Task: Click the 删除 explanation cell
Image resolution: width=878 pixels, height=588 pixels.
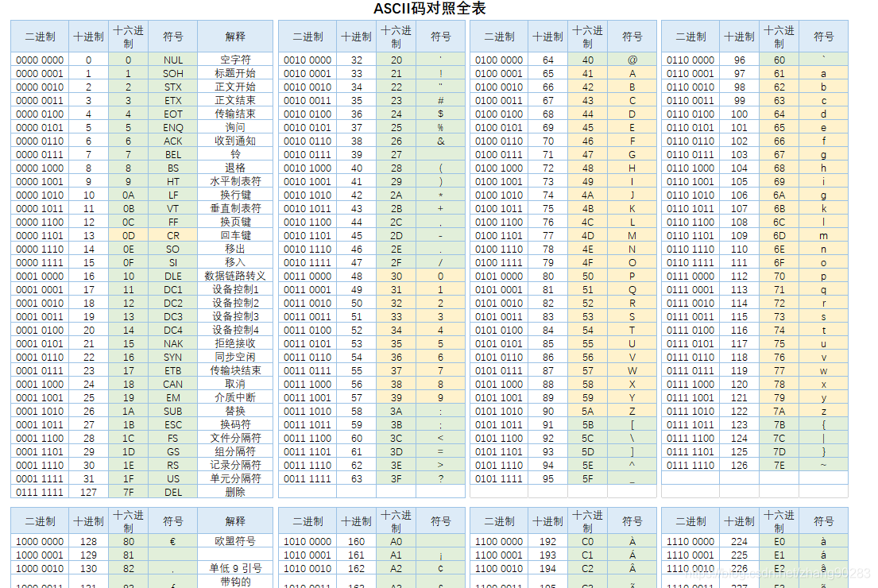Action: [235, 493]
